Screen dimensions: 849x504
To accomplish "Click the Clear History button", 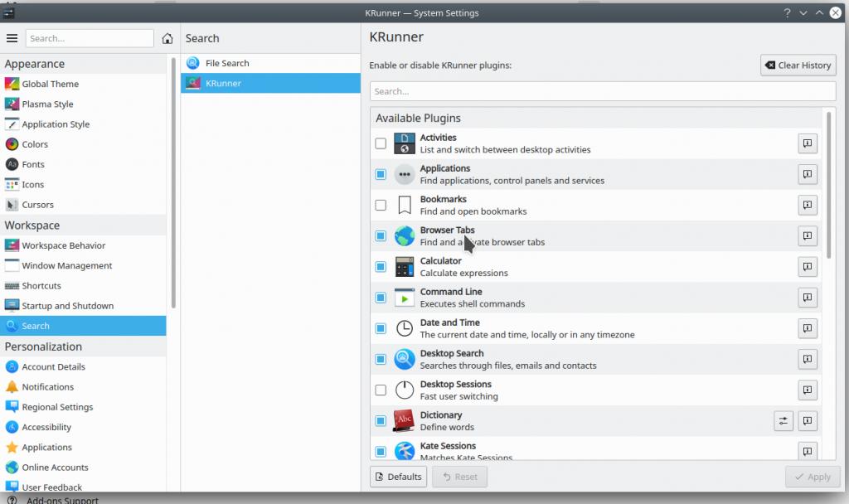I will [798, 65].
